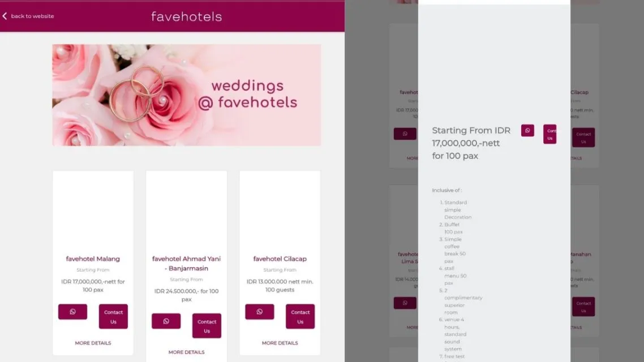
Task: Select the favehotel Cilacap card title
Action: click(280, 258)
